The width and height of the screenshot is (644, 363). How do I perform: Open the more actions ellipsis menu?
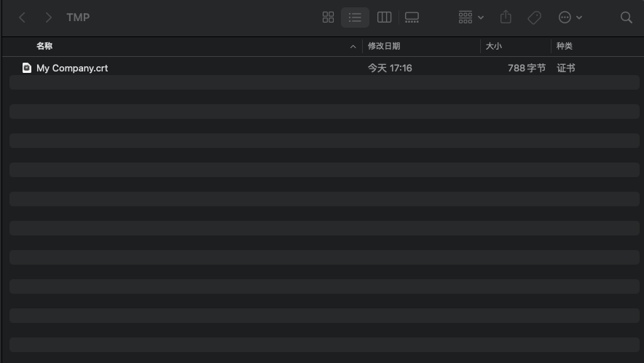pyautogui.click(x=565, y=17)
